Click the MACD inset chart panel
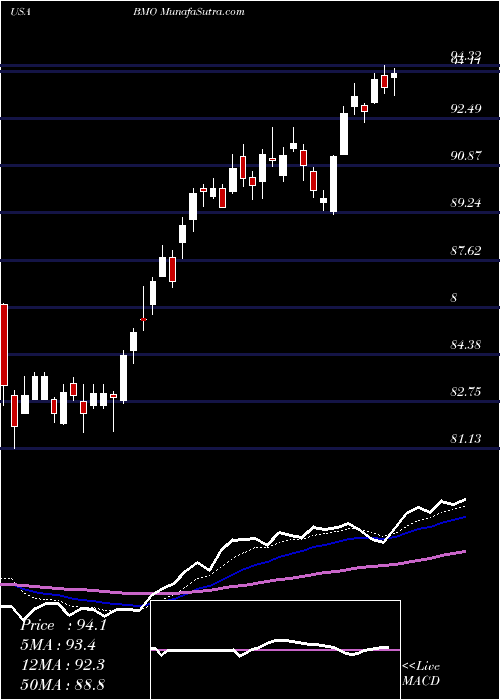 pos(275,650)
